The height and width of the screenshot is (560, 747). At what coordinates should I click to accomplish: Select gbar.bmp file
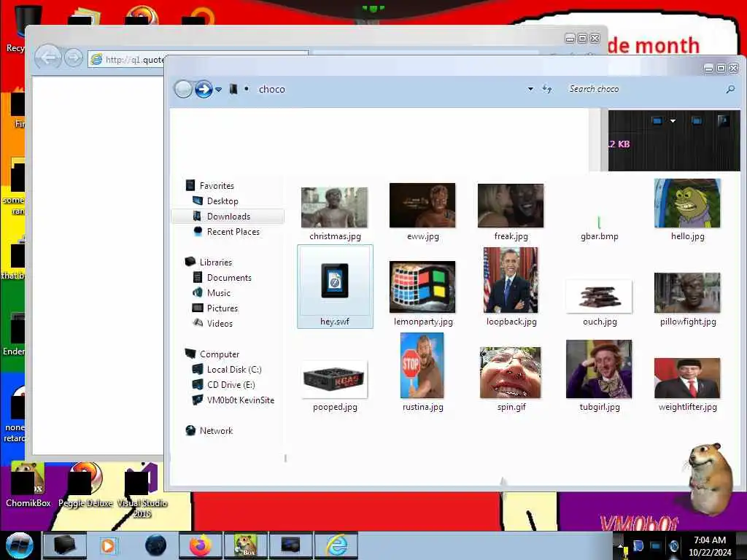coord(599,228)
